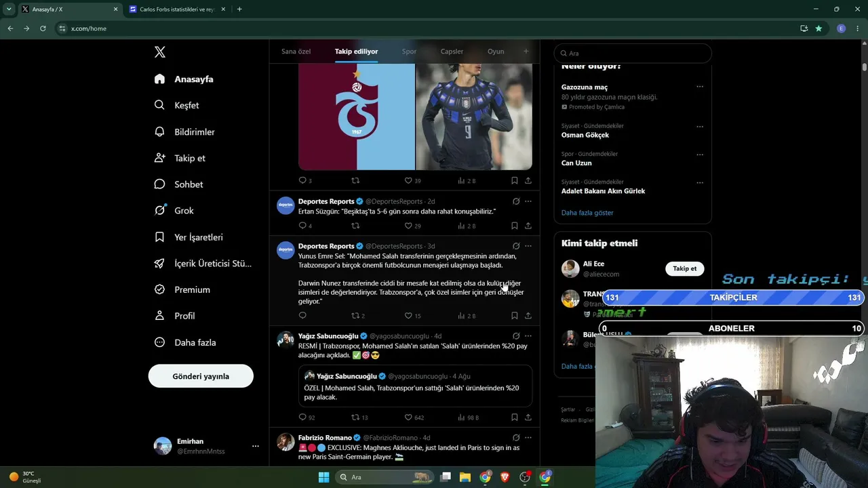Open İçerik Üreticisi Stüdyosu
The image size is (868, 488).
pos(203,264)
